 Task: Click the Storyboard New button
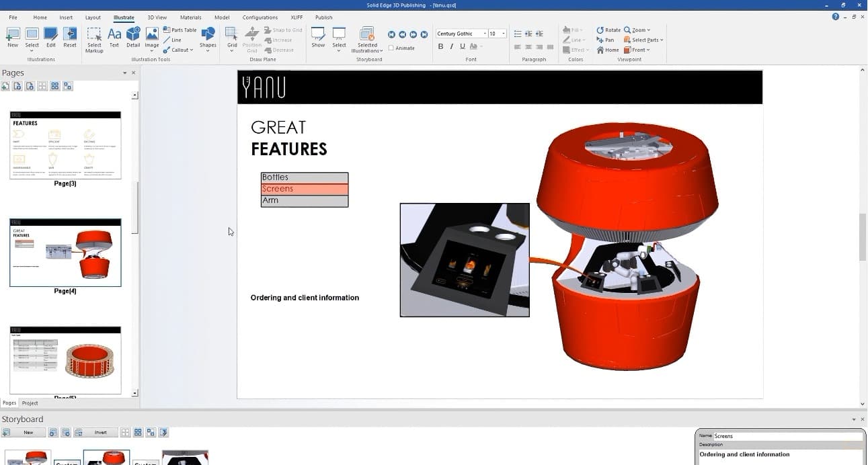[x=24, y=433]
